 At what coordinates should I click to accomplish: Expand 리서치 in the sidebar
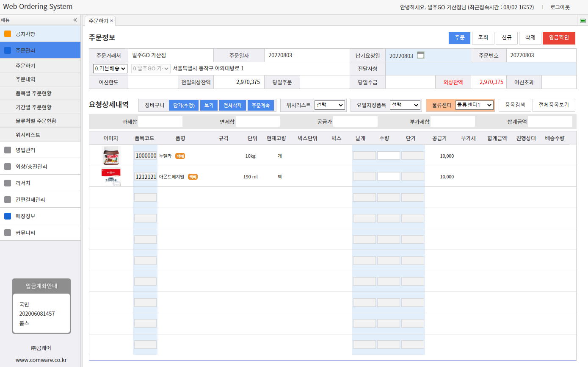(x=40, y=183)
